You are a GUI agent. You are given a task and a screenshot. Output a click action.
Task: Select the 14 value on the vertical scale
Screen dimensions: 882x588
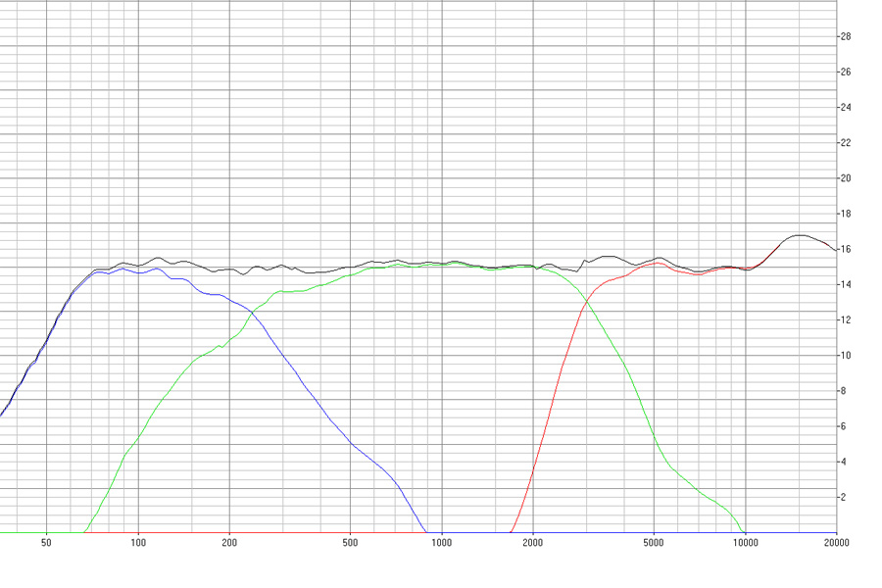click(846, 285)
